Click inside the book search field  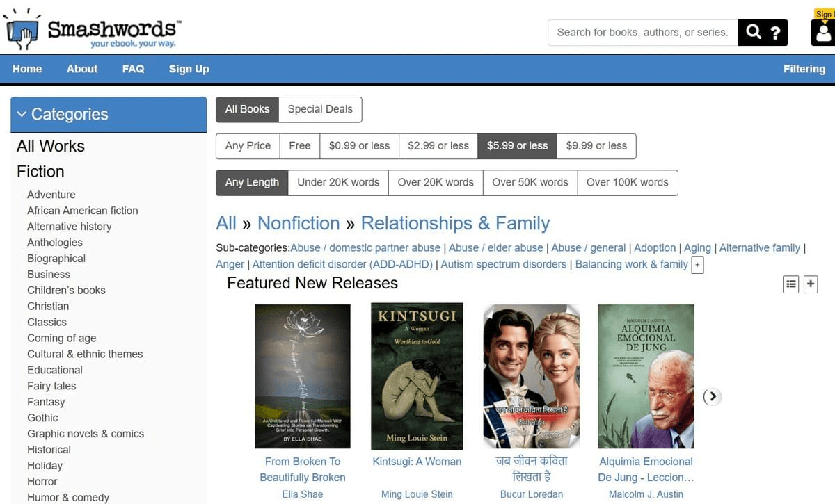pyautogui.click(x=640, y=32)
